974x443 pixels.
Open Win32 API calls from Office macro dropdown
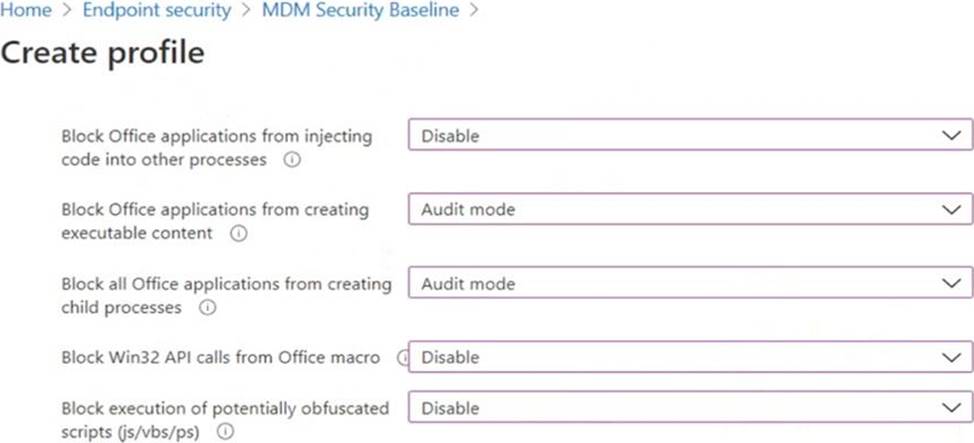pos(690,357)
